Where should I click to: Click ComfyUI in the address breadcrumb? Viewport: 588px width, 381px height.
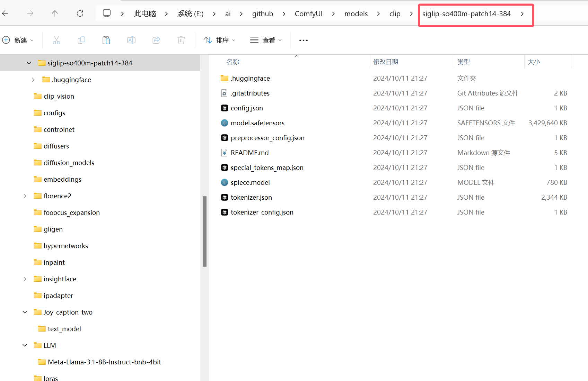click(x=308, y=14)
